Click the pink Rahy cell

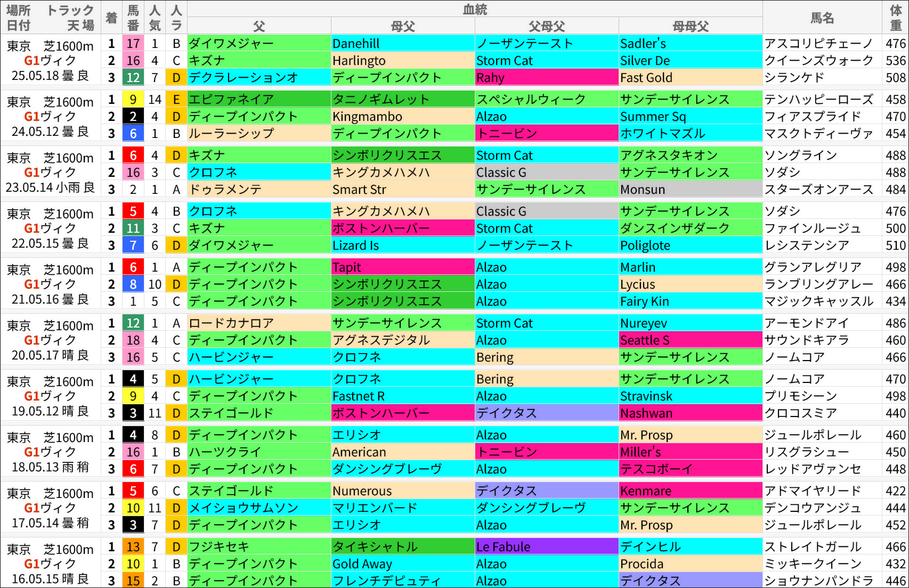547,78
